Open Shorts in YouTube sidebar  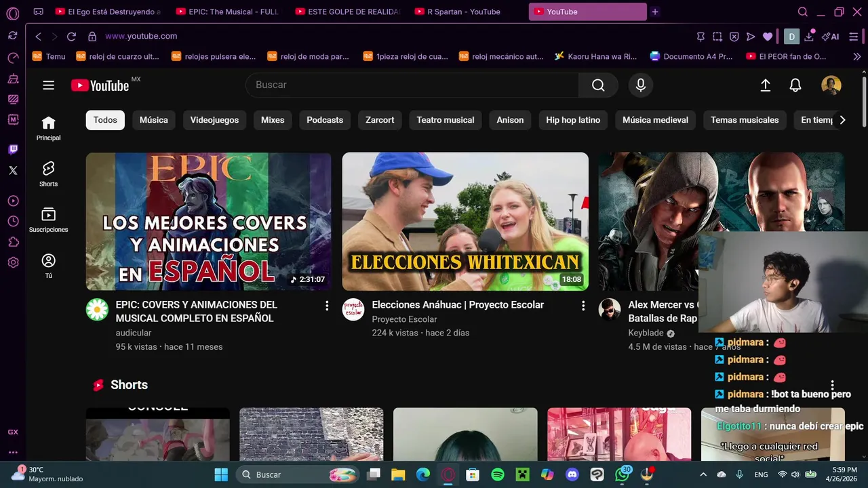48,174
